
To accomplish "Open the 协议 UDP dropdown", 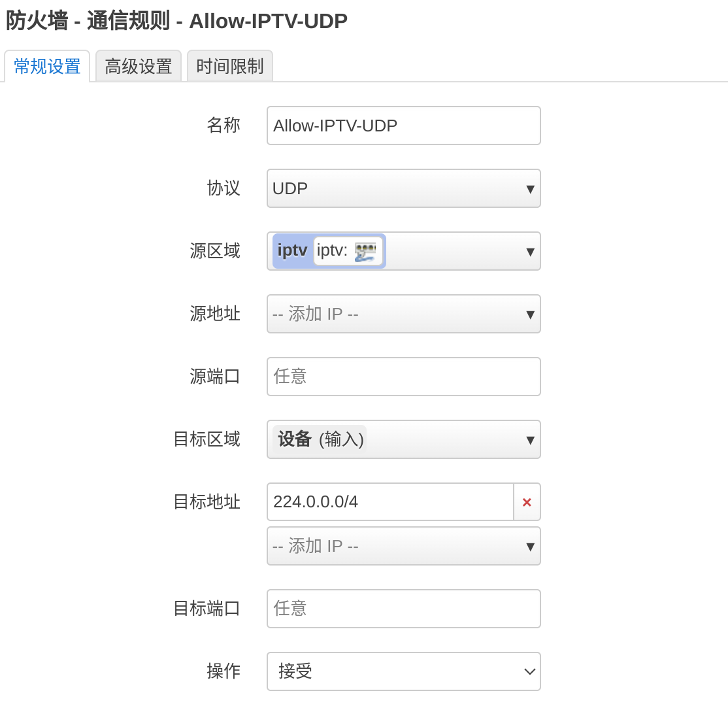I will click(x=403, y=188).
